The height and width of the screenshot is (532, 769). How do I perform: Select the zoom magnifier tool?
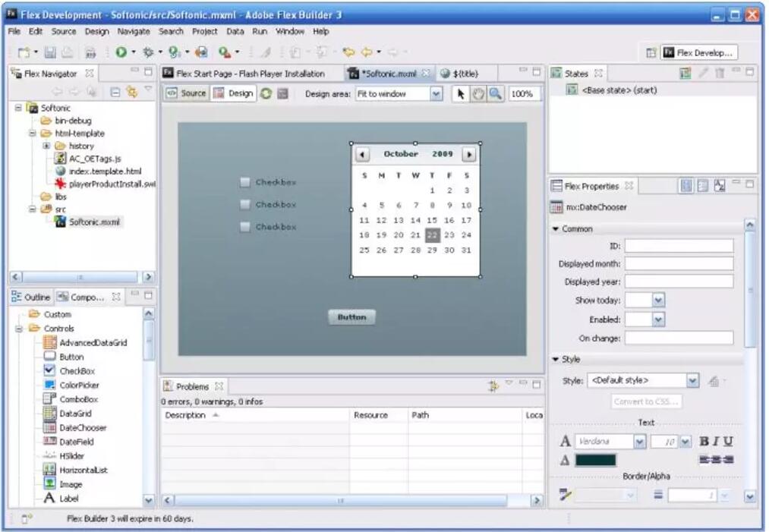click(x=495, y=94)
